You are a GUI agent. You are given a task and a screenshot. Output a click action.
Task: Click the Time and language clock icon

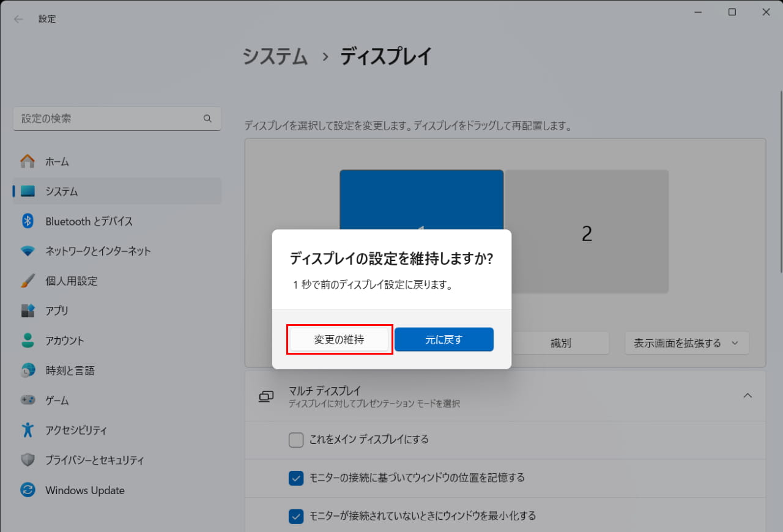point(28,371)
